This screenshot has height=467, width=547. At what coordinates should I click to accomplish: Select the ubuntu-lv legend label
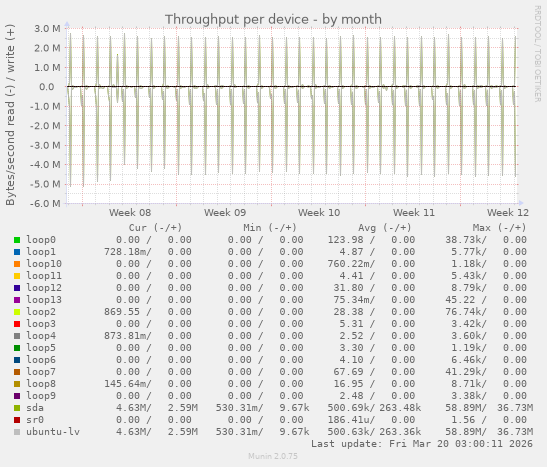(53, 432)
